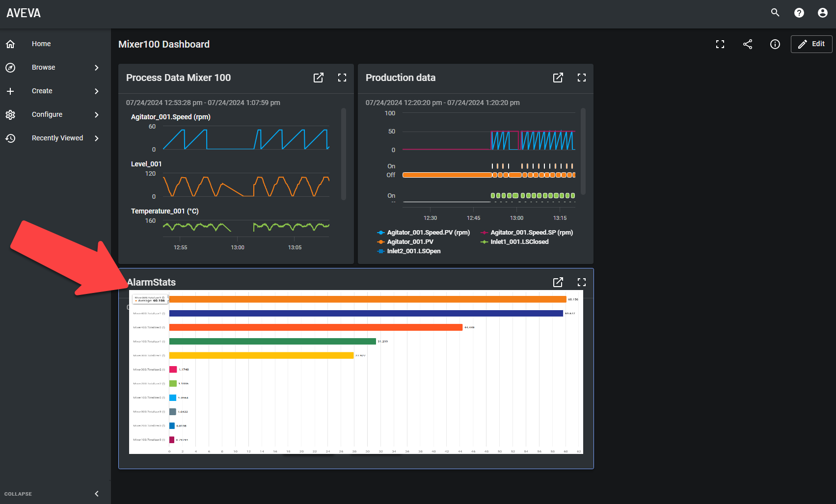The image size is (836, 504).
Task: Toggle Inlet2_001.LSOpen legend series
Action: coord(413,251)
